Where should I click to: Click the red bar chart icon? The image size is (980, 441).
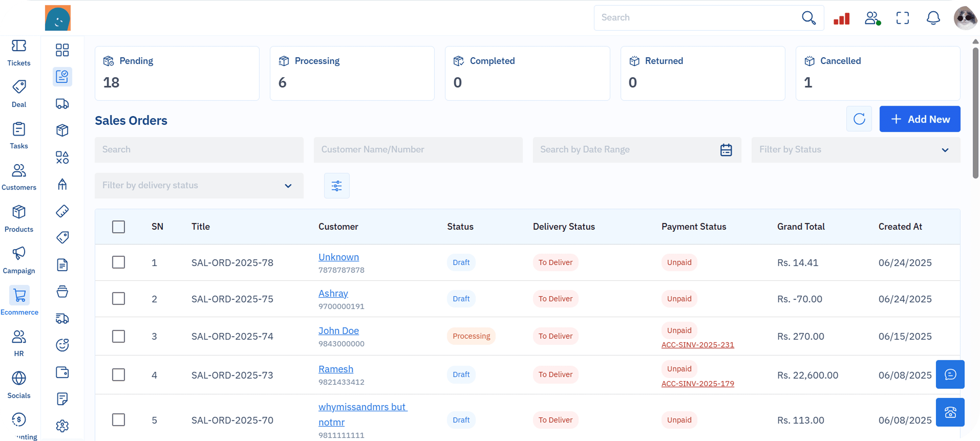(841, 18)
